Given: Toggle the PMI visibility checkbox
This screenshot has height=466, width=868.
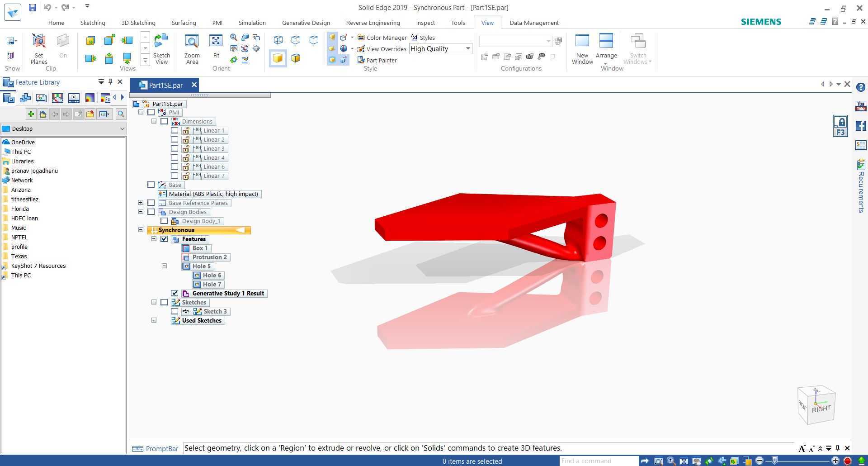Looking at the screenshot, I should [151, 112].
